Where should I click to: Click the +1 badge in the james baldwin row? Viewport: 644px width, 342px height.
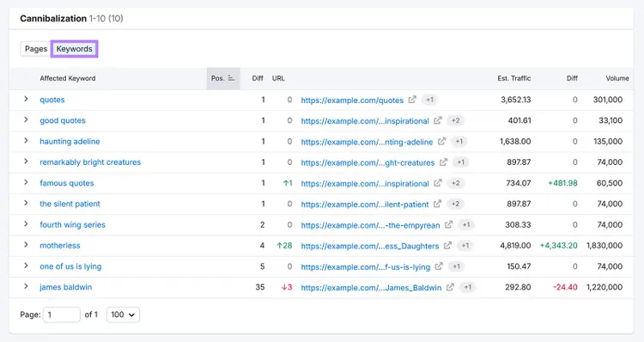[x=468, y=287]
